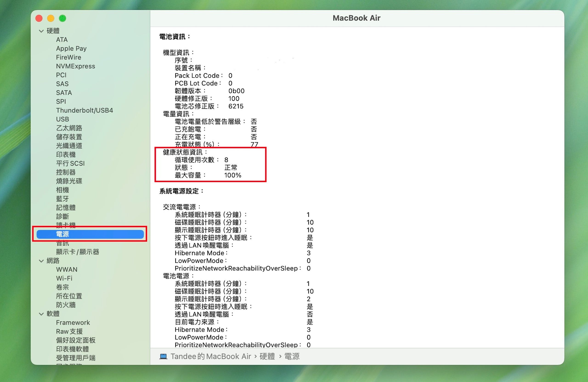Click the 健康狀態資訊 label
The height and width of the screenshot is (382, 588).
(x=185, y=152)
